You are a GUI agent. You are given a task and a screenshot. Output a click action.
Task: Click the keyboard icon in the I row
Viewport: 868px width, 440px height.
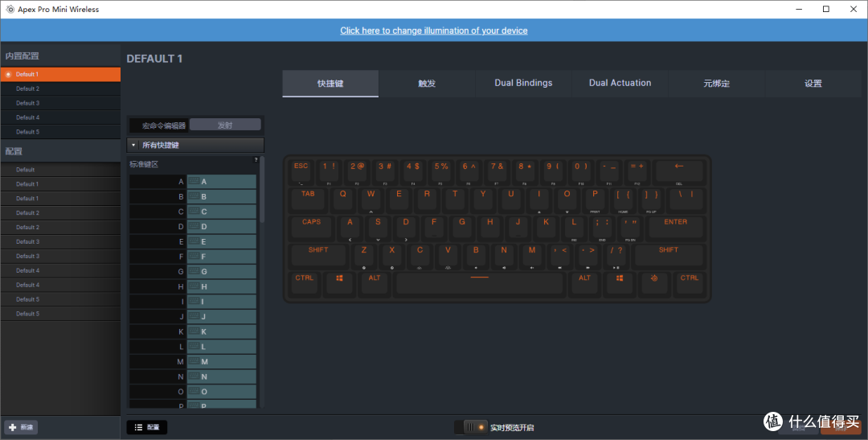pos(194,301)
